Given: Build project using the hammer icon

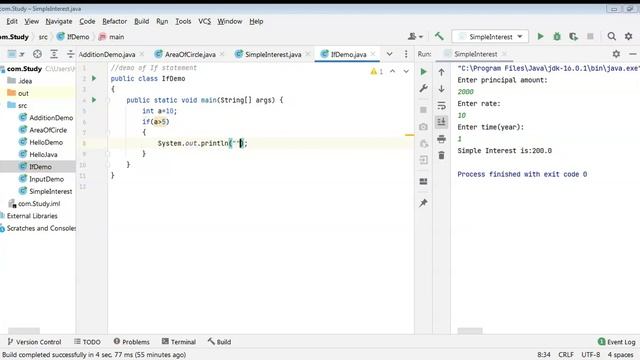Looking at the screenshot, I should (x=439, y=36).
